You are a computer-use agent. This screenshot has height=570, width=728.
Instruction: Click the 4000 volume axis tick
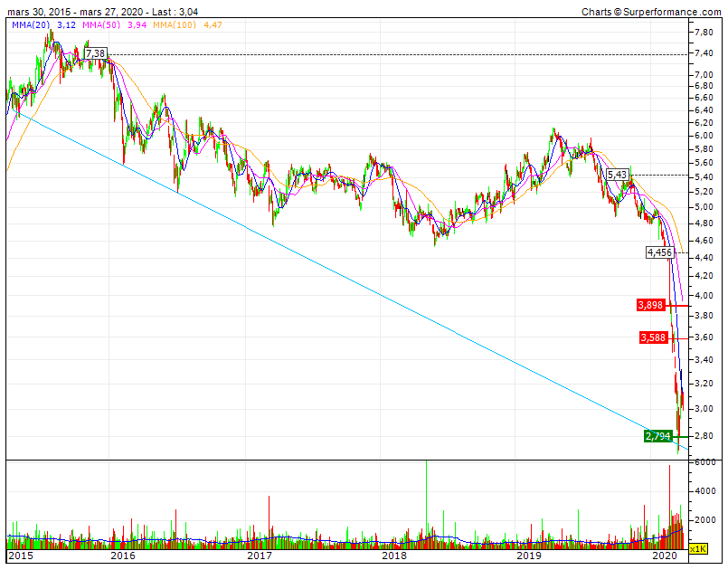tap(704, 490)
